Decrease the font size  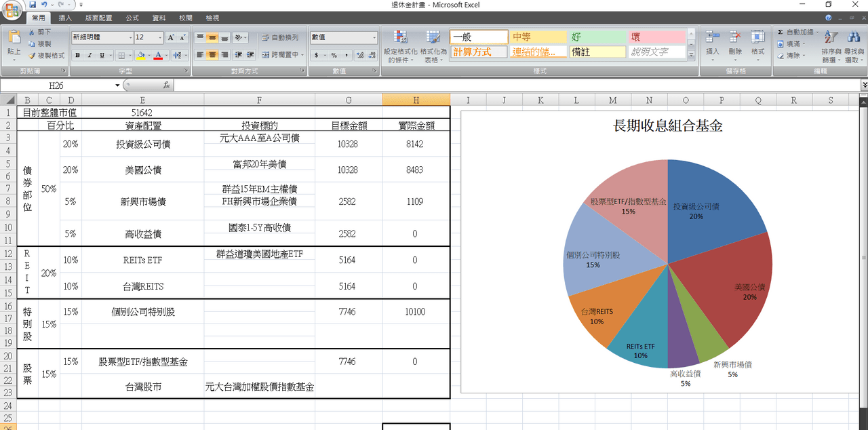(183, 38)
